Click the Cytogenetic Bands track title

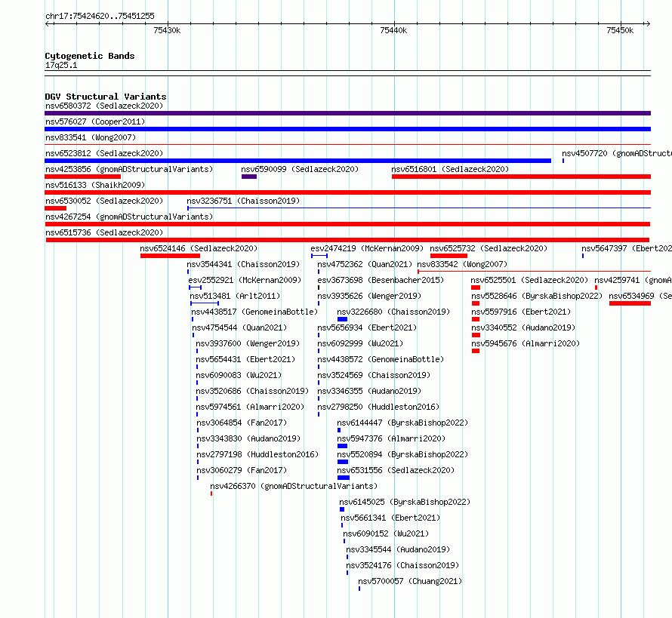tap(90, 56)
